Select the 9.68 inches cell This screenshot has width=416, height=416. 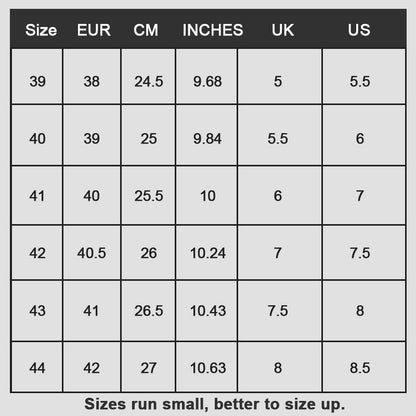coord(207,77)
